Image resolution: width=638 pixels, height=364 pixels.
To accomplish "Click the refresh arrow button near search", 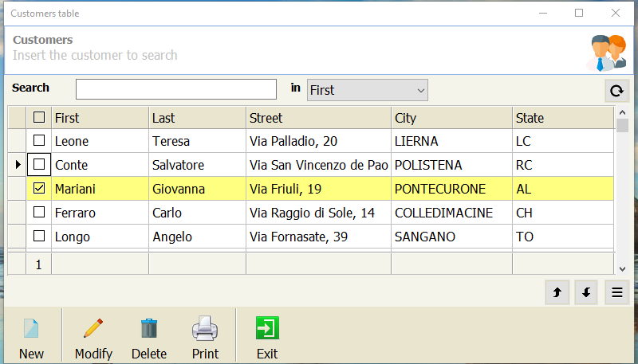I will point(616,90).
